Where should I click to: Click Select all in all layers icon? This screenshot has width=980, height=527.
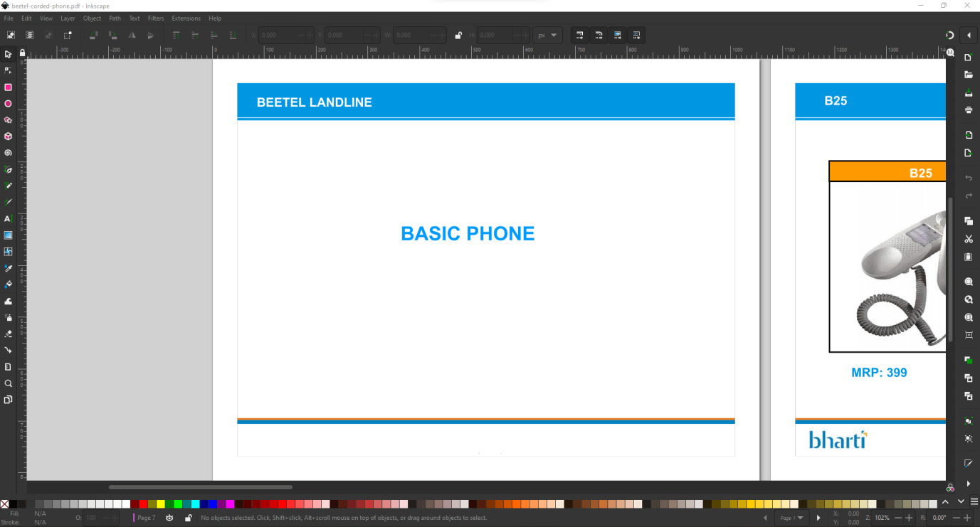coord(30,35)
